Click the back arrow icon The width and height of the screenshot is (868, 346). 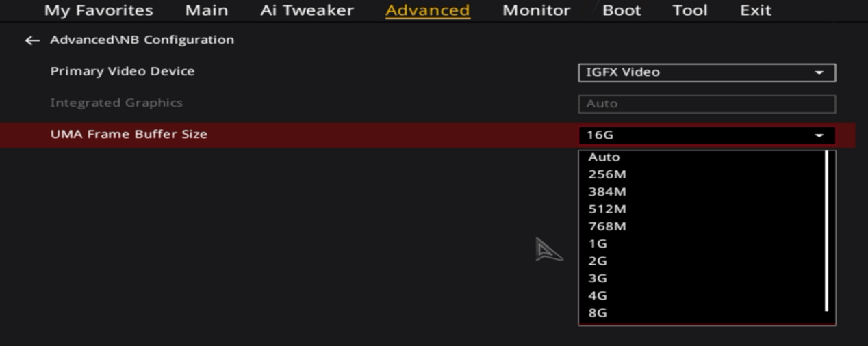(31, 40)
